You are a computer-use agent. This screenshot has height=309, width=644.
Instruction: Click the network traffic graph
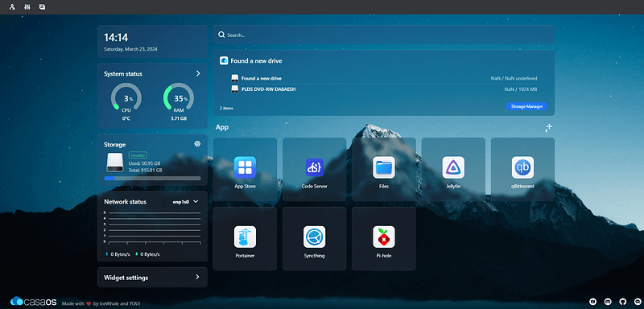[151, 227]
